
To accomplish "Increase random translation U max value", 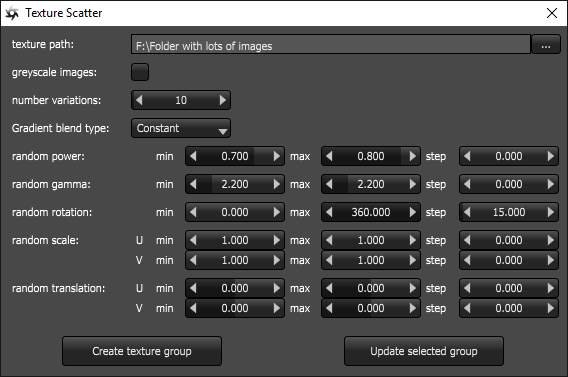I will [x=413, y=288].
